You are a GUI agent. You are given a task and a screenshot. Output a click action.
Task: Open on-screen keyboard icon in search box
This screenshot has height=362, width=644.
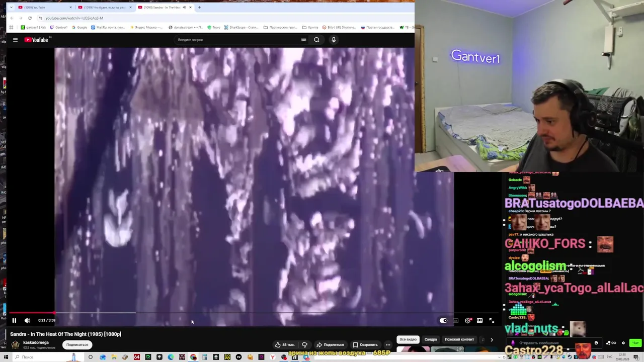(303, 40)
